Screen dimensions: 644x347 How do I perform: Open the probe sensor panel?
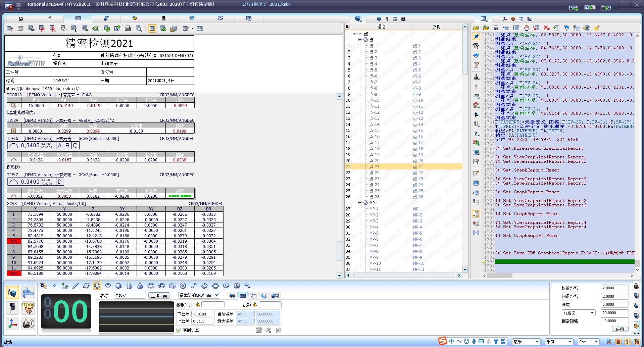[x=13, y=308]
